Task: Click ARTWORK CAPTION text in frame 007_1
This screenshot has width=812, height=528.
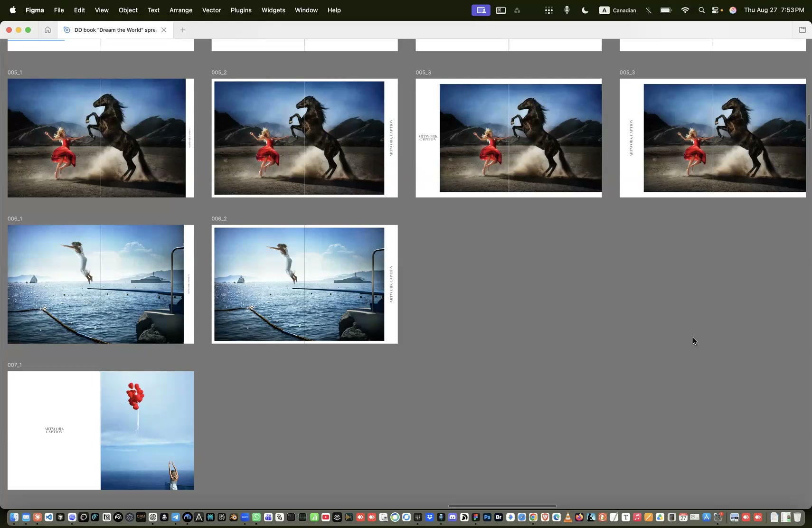Action: click(x=54, y=430)
